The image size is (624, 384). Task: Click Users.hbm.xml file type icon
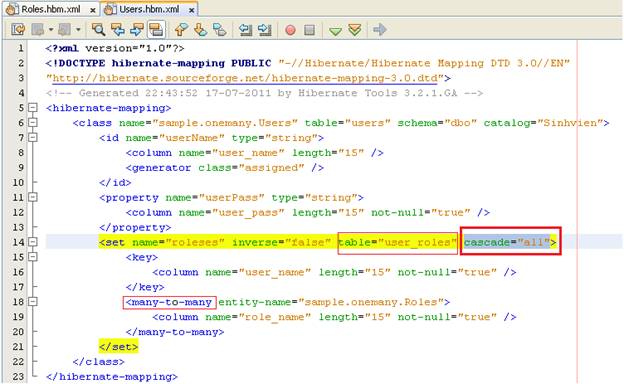110,9
